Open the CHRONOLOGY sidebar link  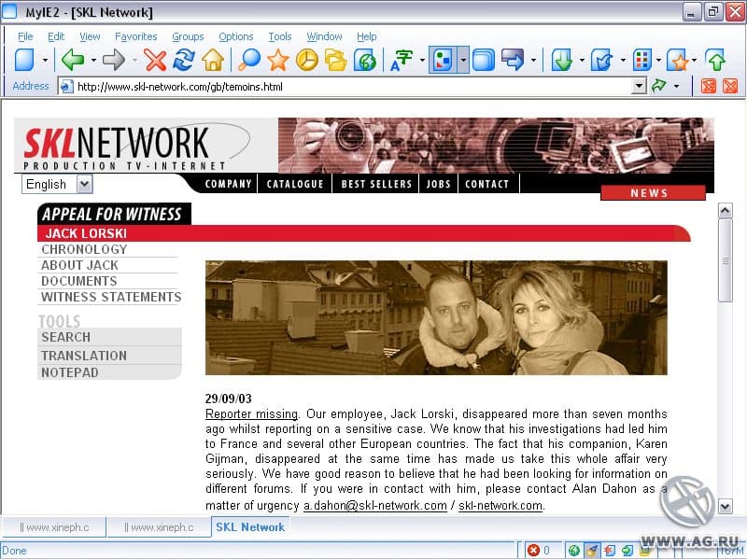click(84, 249)
